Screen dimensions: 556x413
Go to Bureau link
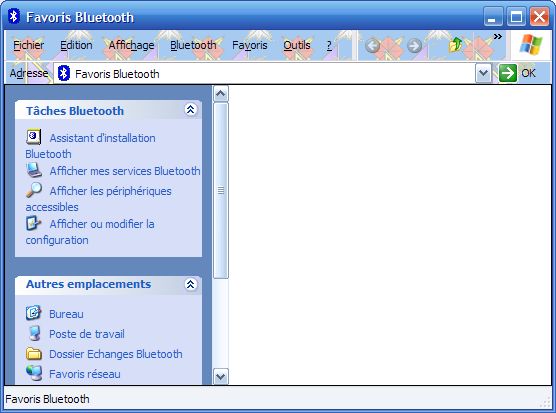click(x=66, y=314)
